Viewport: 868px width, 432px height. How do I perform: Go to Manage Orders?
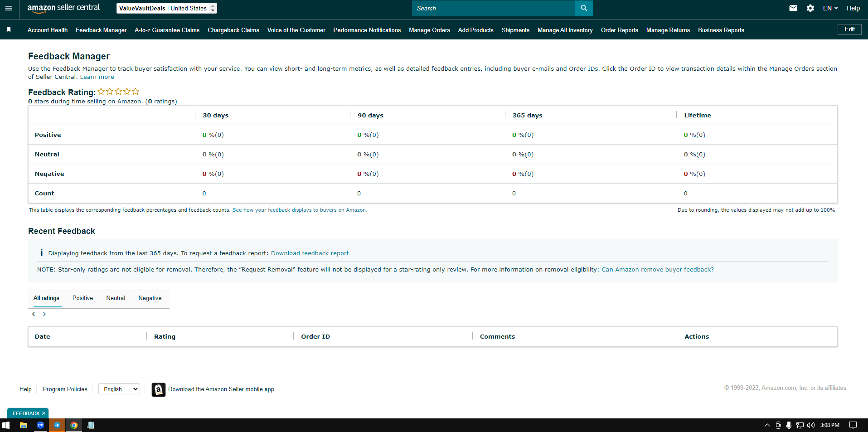point(429,30)
